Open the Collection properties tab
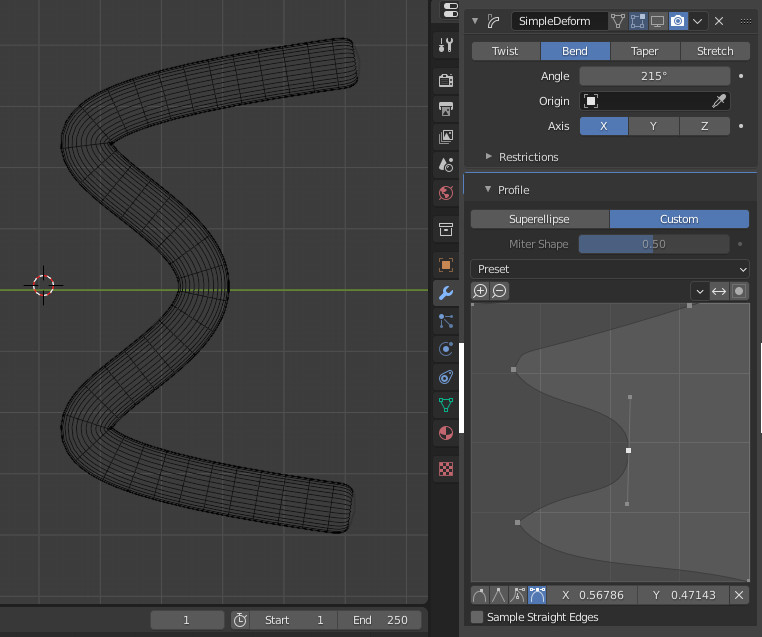Image resolution: width=762 pixels, height=637 pixels. 446,229
